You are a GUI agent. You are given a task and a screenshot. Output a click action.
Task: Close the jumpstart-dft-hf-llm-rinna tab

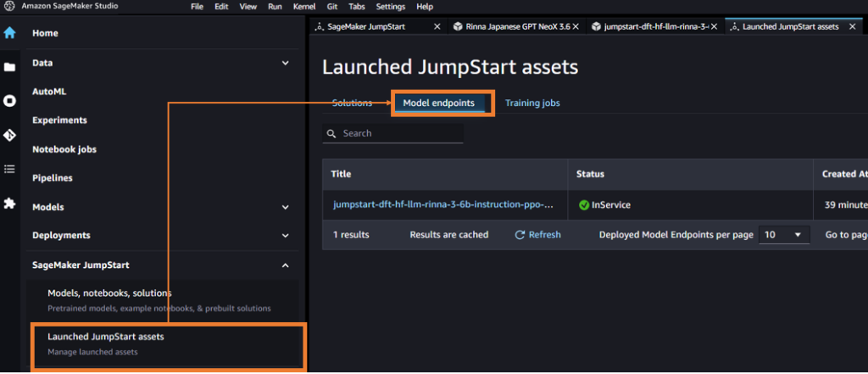(x=714, y=26)
